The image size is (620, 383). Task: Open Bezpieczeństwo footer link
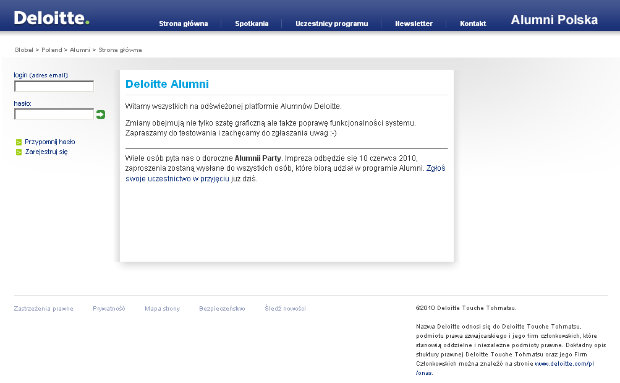tap(222, 308)
